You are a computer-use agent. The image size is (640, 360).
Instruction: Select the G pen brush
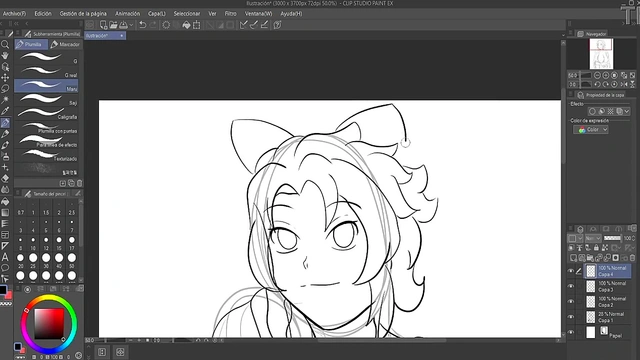(x=46, y=58)
